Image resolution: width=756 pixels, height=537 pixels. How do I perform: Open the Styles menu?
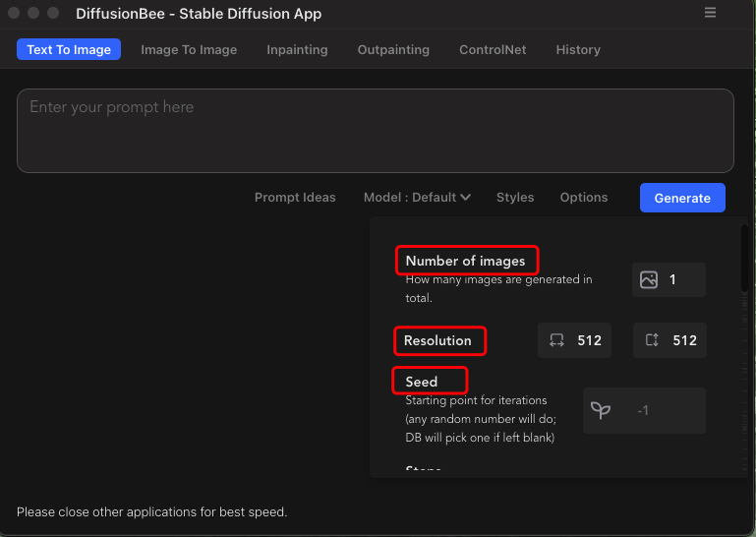click(515, 198)
